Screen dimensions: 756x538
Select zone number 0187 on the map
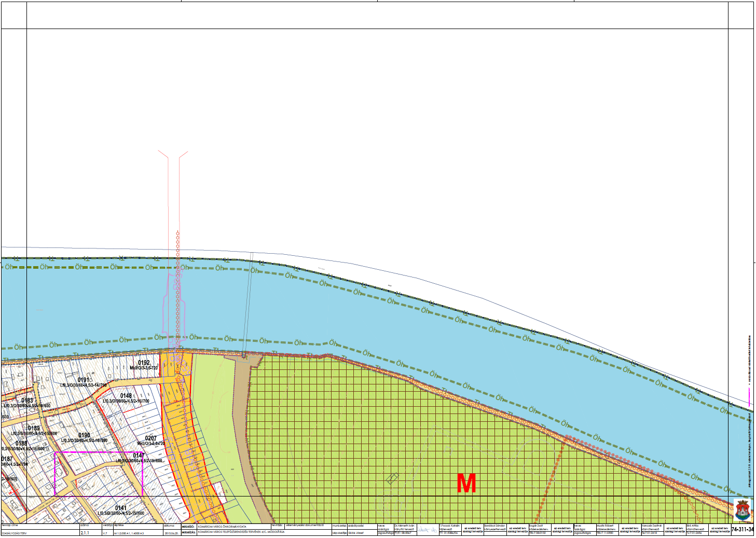coord(7,459)
